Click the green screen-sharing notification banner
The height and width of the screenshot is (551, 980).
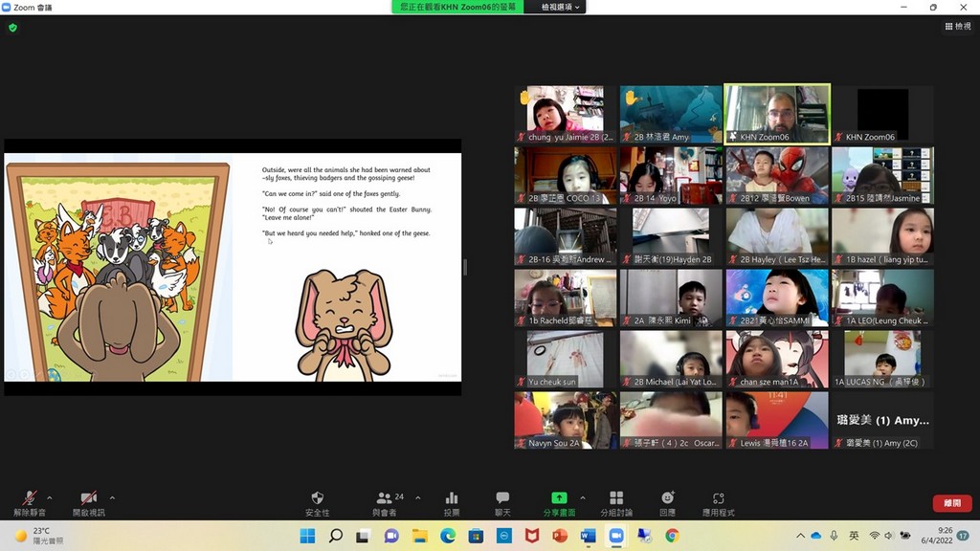tap(458, 7)
